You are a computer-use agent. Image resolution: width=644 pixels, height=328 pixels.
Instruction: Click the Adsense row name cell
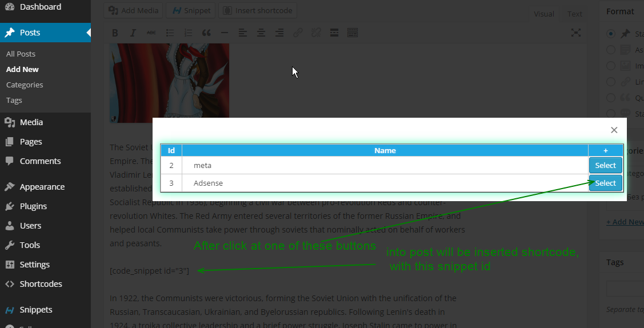[x=385, y=183]
